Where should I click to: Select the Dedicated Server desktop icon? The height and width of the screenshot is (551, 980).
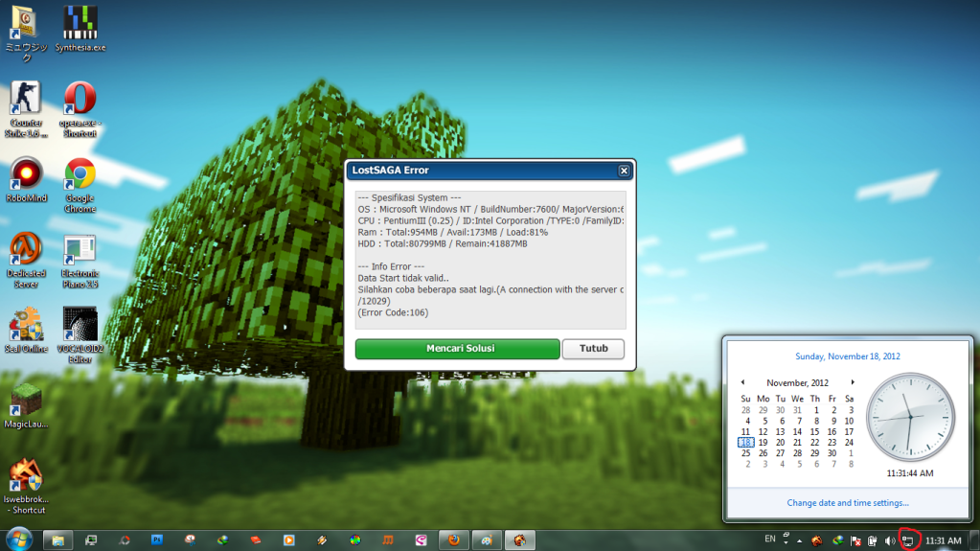(26, 261)
